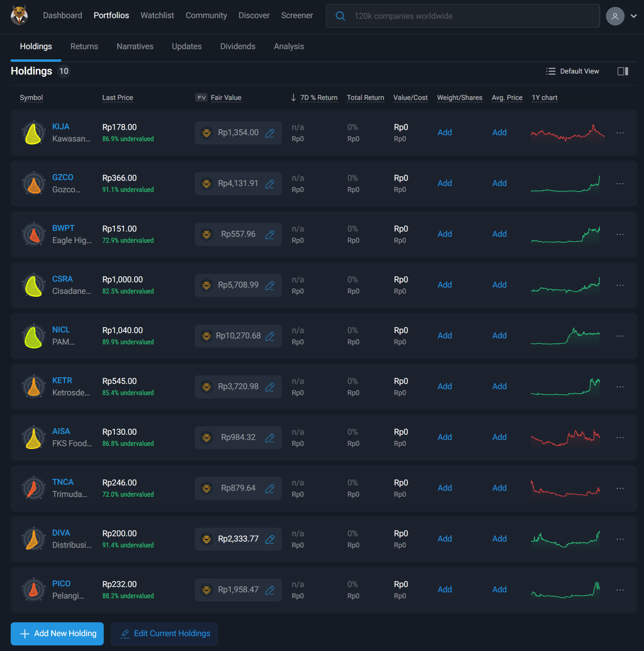Click the search magnifier icon
Image resolution: width=644 pixels, height=651 pixels.
click(340, 16)
